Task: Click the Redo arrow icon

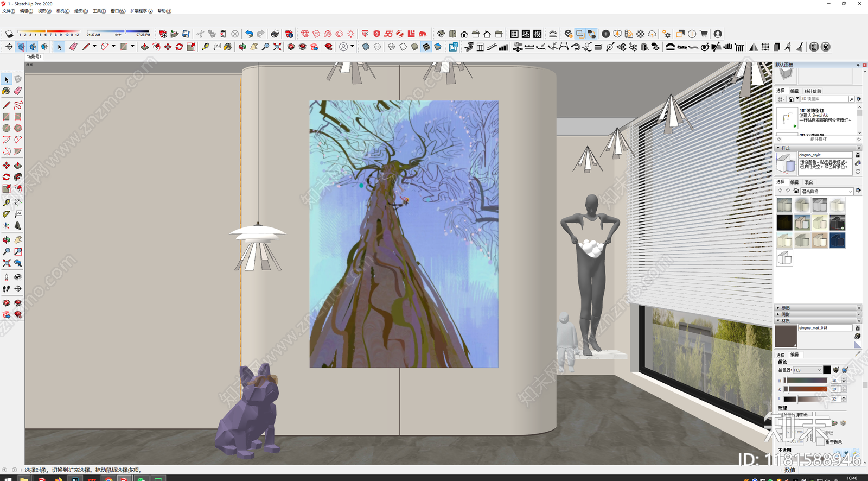Action: pyautogui.click(x=260, y=34)
